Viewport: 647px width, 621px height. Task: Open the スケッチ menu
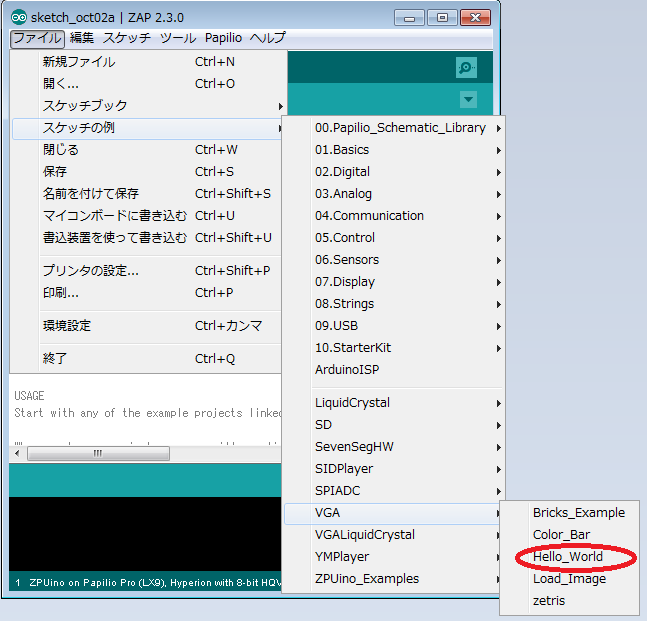[x=127, y=38]
